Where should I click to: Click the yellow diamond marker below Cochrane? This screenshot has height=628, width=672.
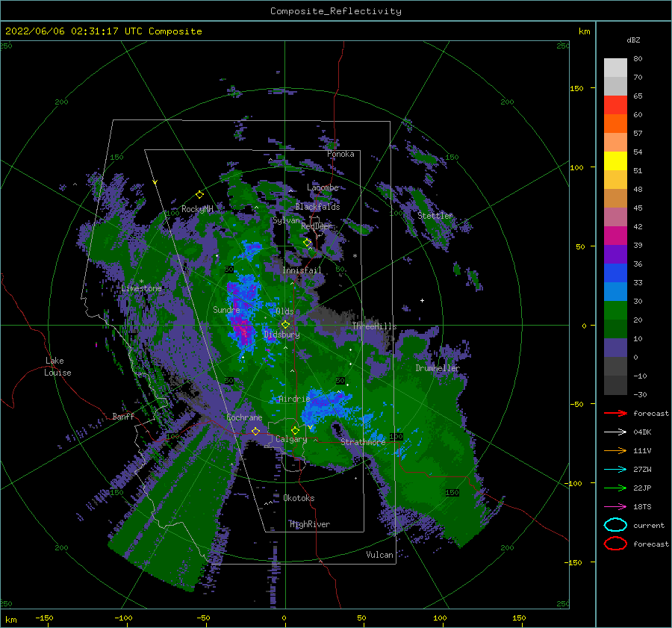click(x=256, y=431)
